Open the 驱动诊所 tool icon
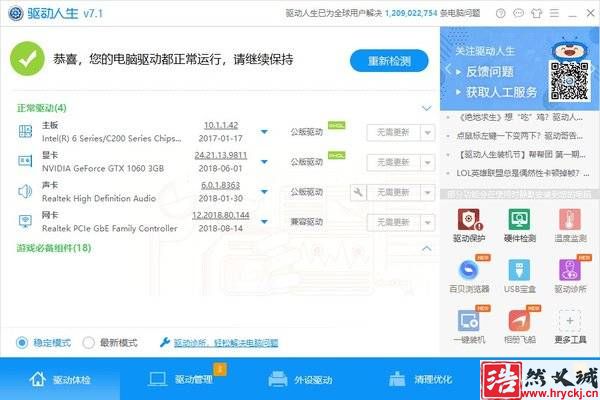 point(570,270)
